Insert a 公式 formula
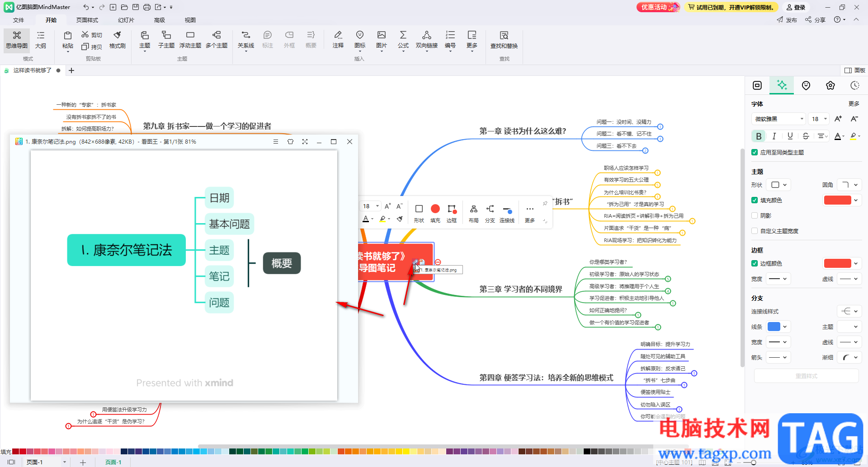Image resolution: width=868 pixels, height=467 pixels. 403,40
